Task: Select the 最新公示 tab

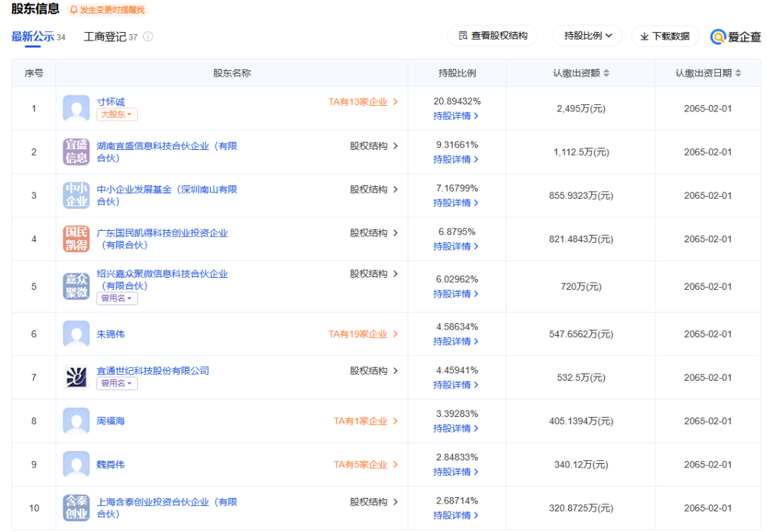Action: click(x=33, y=37)
